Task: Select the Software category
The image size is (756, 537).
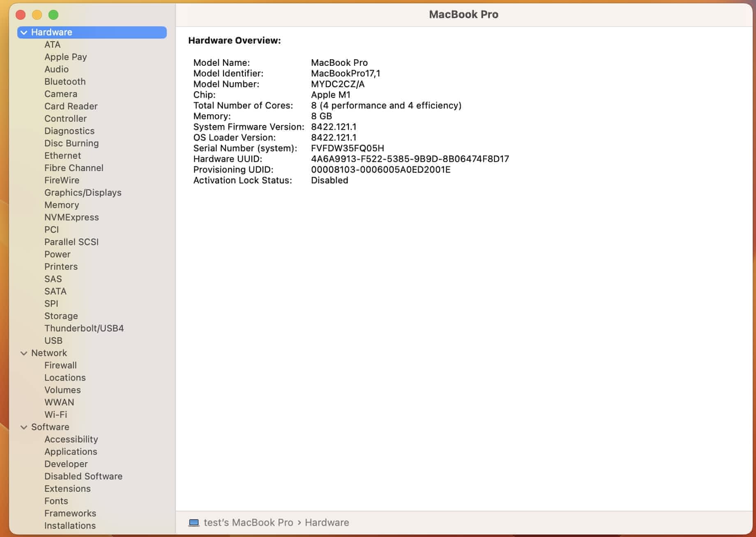Action: [x=50, y=427]
